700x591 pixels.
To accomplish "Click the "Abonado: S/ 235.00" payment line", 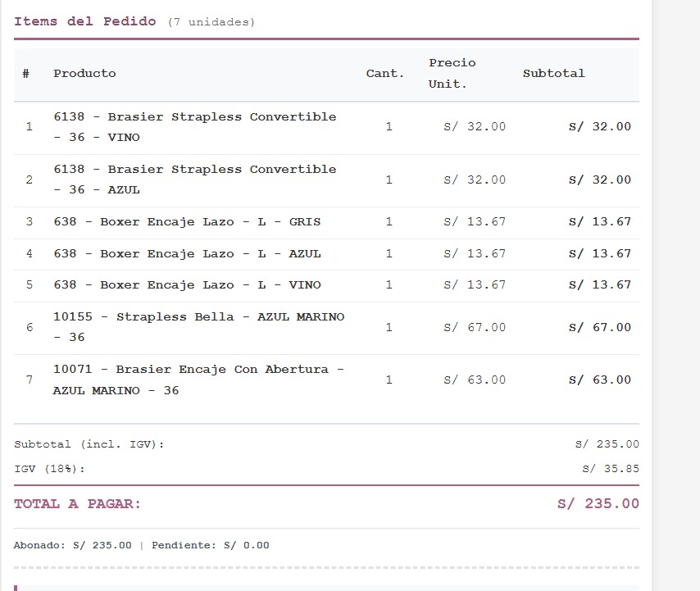I will (x=72, y=545).
